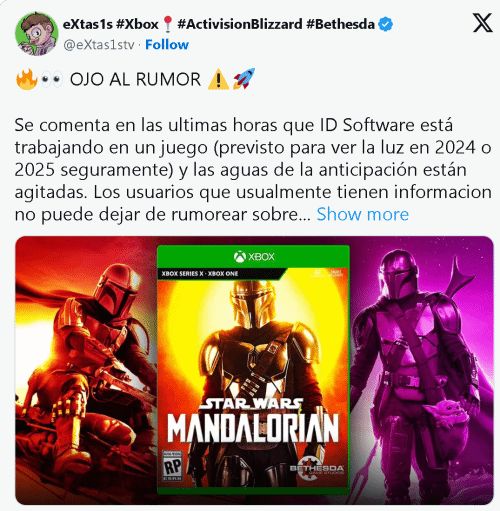This screenshot has width=500, height=511.
Task: Click the Bethesda logo on cover
Action: 316,468
